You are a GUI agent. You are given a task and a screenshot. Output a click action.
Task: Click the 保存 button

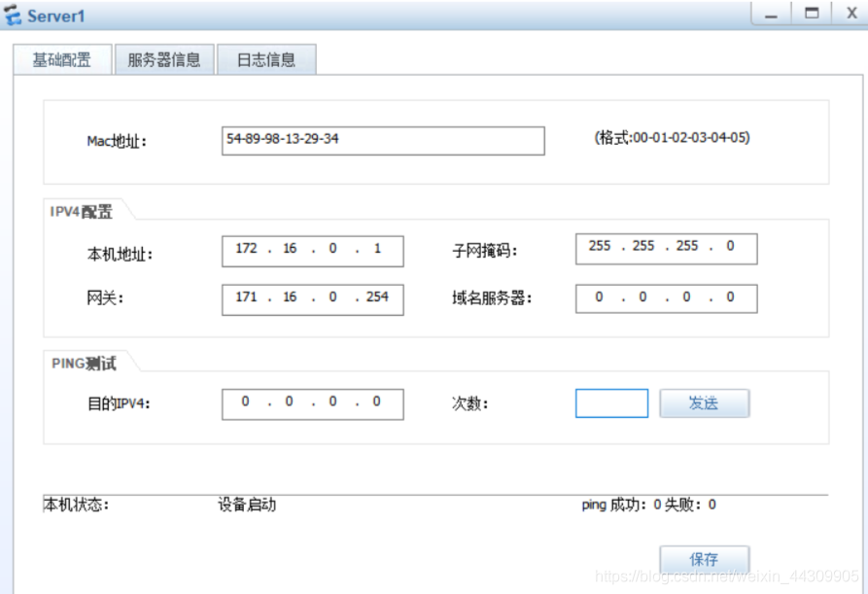point(704,559)
